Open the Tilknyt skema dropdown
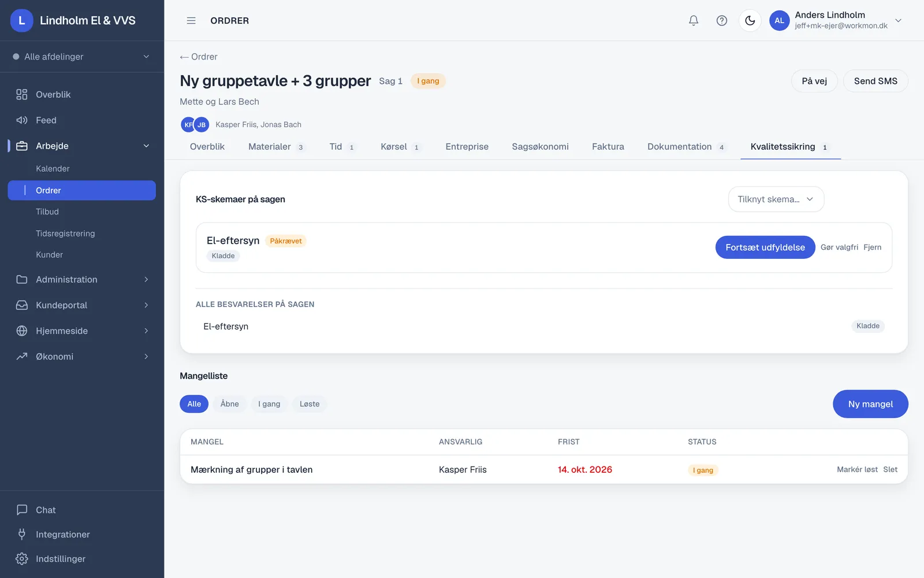This screenshot has width=924, height=578. click(776, 199)
